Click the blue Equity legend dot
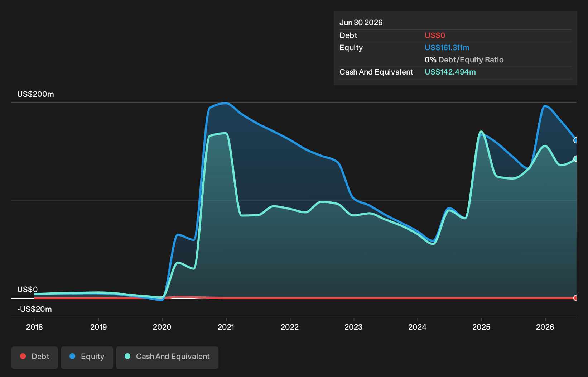The height and width of the screenshot is (377, 588). [72, 356]
